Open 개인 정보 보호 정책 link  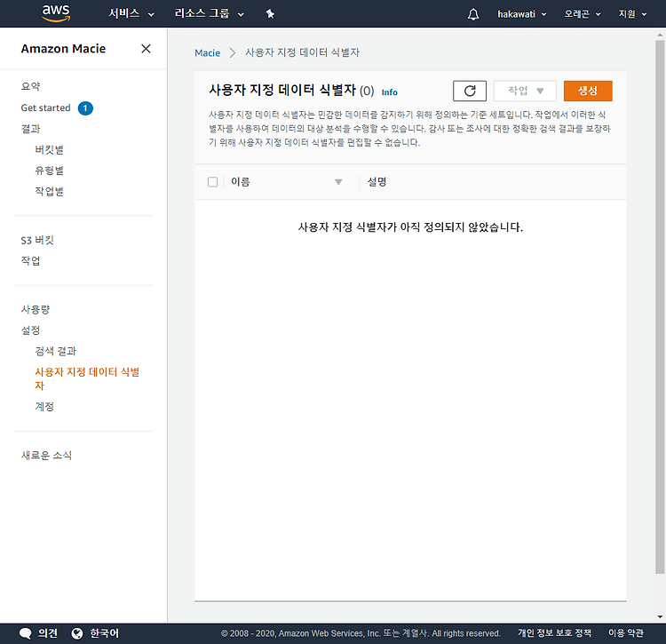coord(554,633)
